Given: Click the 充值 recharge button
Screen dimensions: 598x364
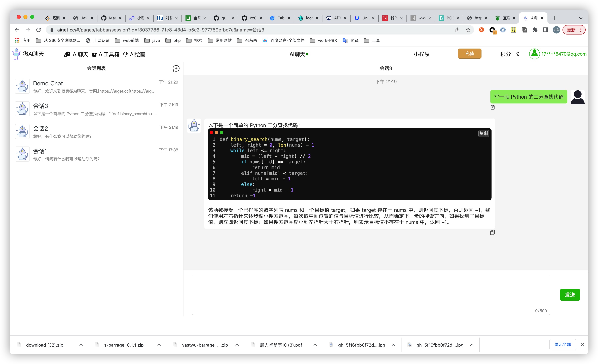Looking at the screenshot, I should click(x=469, y=54).
